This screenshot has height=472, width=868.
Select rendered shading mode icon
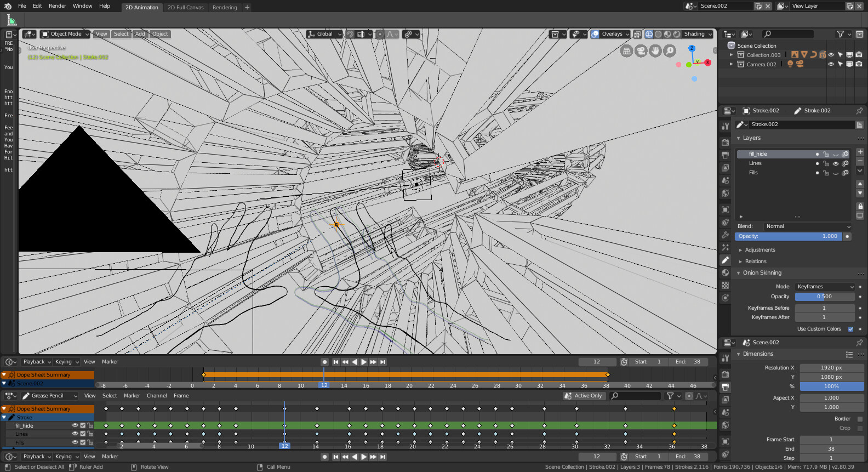click(x=677, y=34)
